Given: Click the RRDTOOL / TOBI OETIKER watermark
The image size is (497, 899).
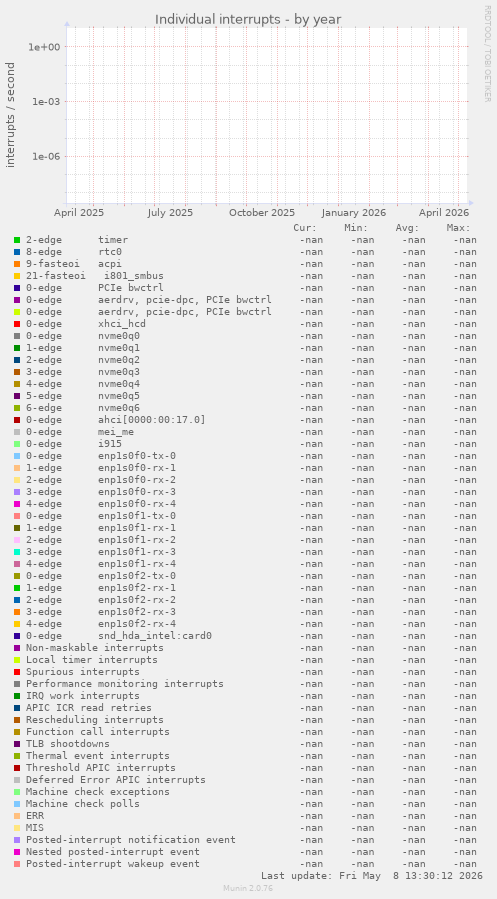Looking at the screenshot, I should (x=487, y=53).
